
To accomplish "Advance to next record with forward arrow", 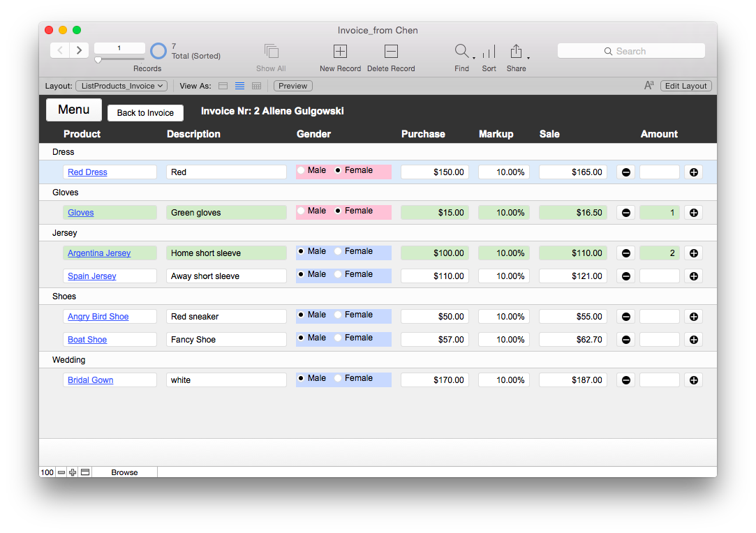I will click(79, 50).
